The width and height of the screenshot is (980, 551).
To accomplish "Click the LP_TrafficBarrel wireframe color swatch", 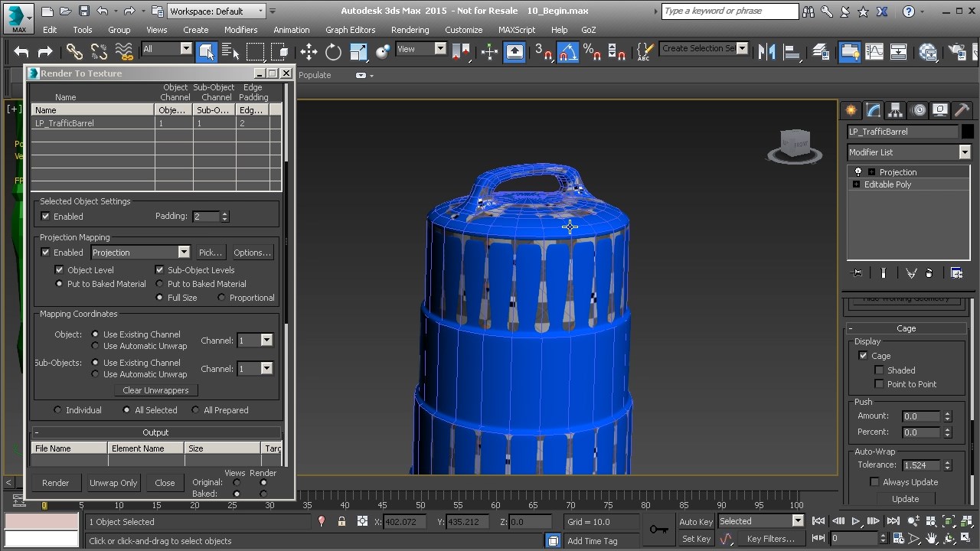I will 966,131.
